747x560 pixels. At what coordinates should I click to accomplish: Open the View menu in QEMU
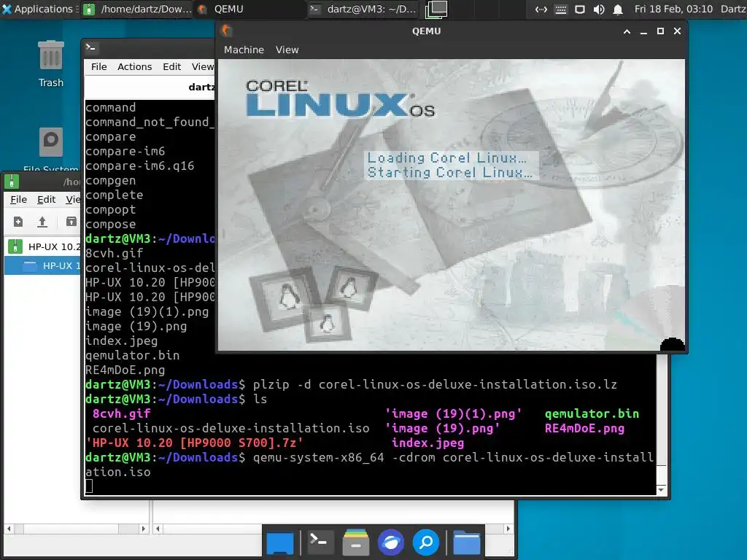(x=287, y=50)
